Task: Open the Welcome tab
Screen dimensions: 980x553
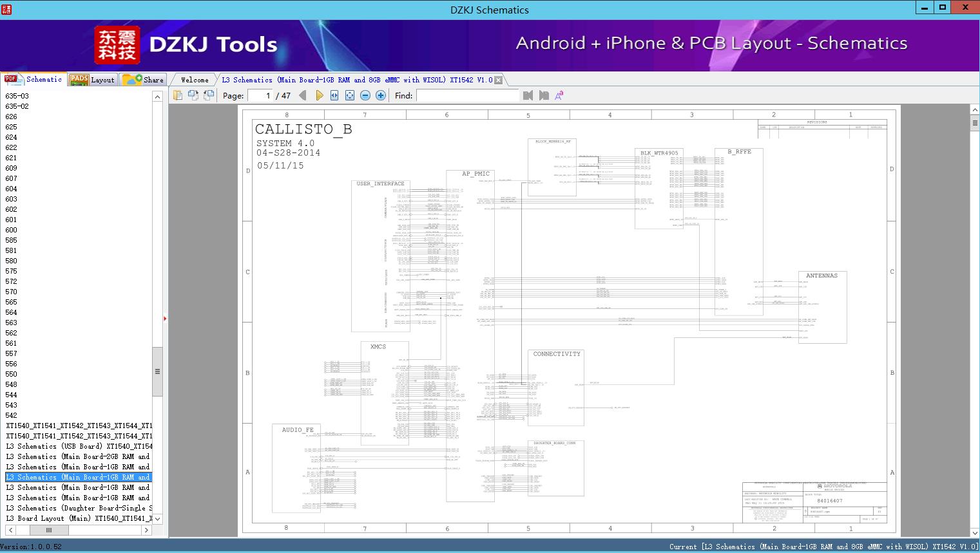Action: click(193, 80)
